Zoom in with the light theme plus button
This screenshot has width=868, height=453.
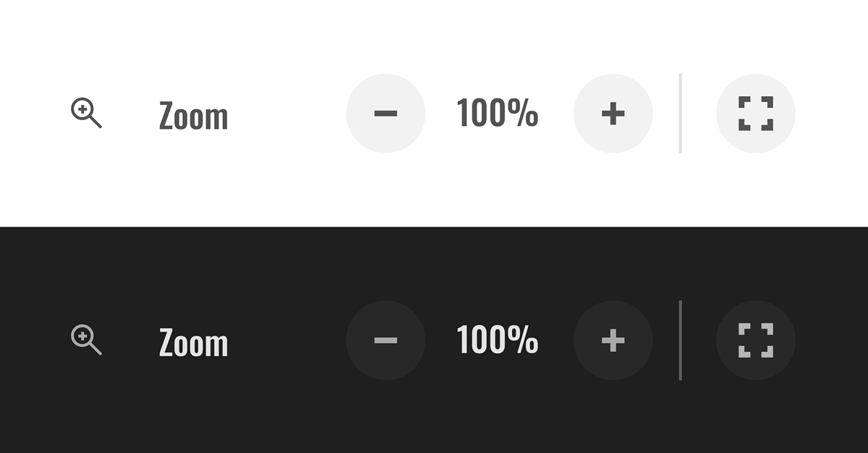[x=613, y=114]
